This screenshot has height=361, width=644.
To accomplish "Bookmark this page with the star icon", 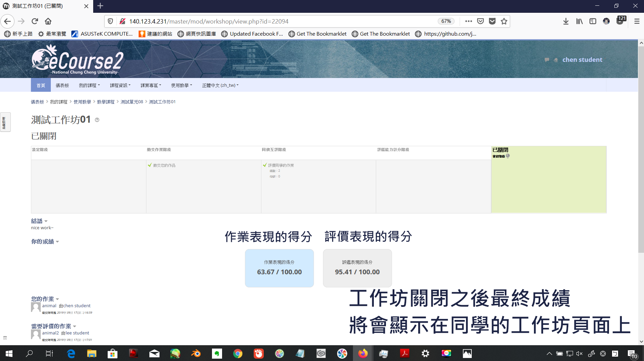I will pos(504,21).
